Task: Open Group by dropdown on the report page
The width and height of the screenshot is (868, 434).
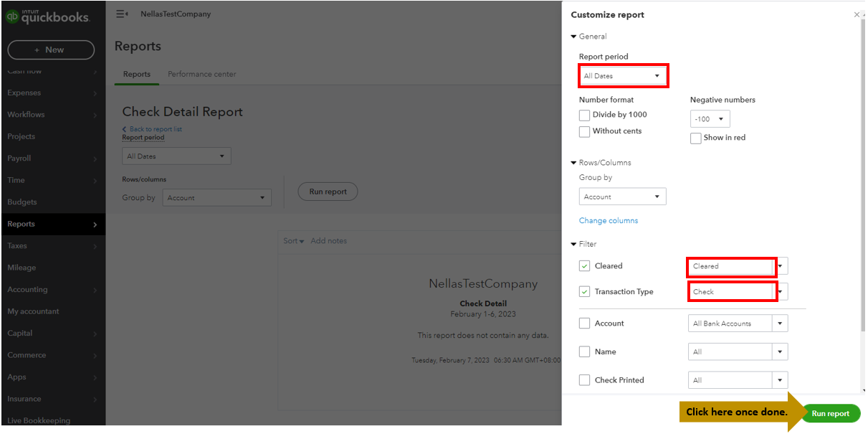Action: pyautogui.click(x=216, y=198)
